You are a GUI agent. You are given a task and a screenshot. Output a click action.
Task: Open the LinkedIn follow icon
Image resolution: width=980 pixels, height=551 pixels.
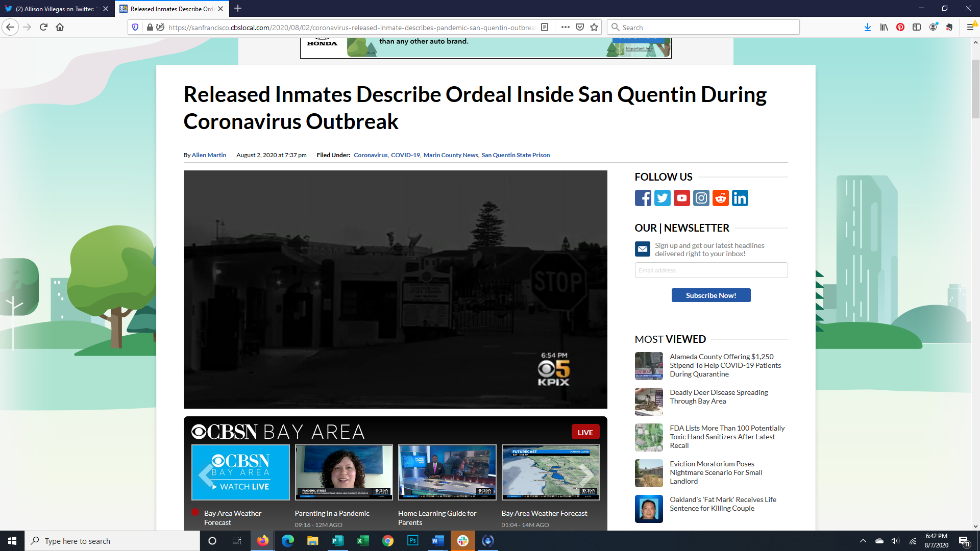coord(740,198)
